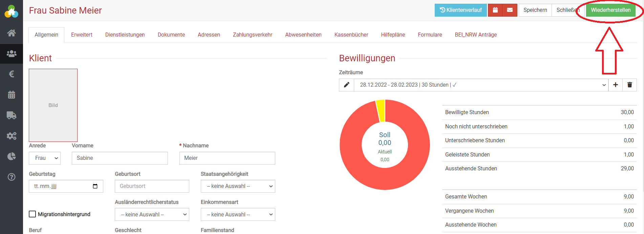Click into the Geburtsort input field
This screenshot has width=644, height=234.
tap(152, 186)
